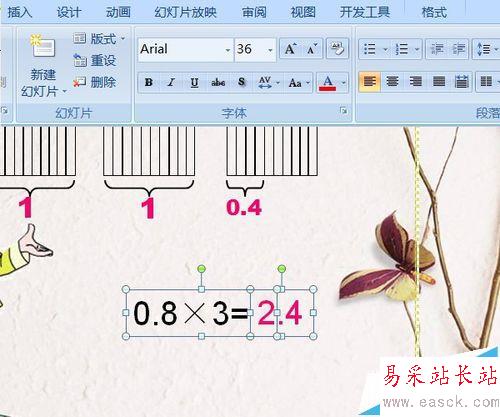Open the 设计 ribbon tab
This screenshot has width=500, height=417.
click(69, 13)
